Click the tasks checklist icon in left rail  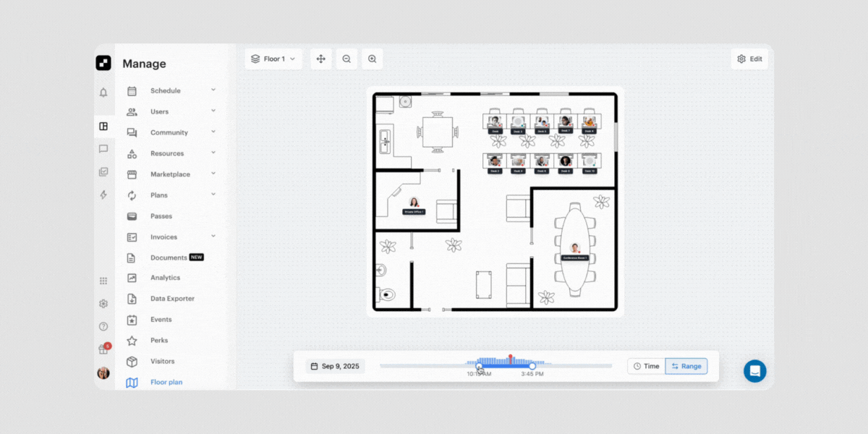(x=103, y=172)
